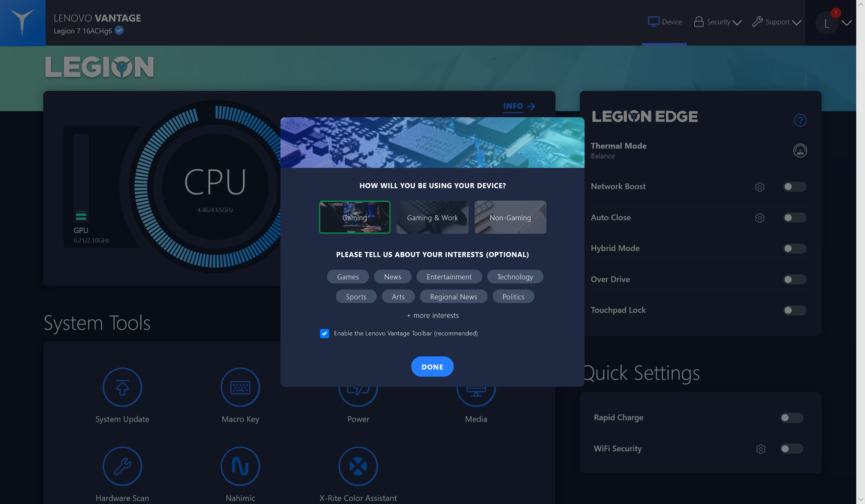The width and height of the screenshot is (865, 504).
Task: Toggle Hybrid Mode switch
Action: [795, 248]
